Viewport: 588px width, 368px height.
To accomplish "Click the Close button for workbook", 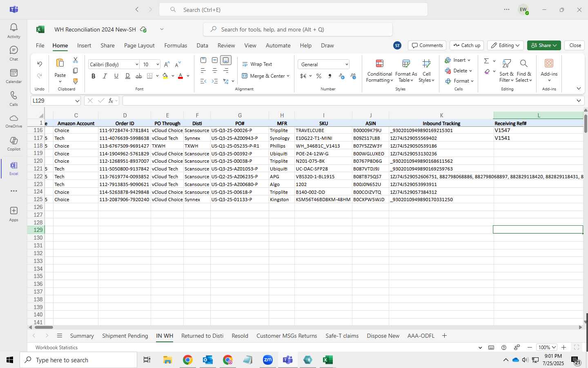I will click(x=575, y=45).
